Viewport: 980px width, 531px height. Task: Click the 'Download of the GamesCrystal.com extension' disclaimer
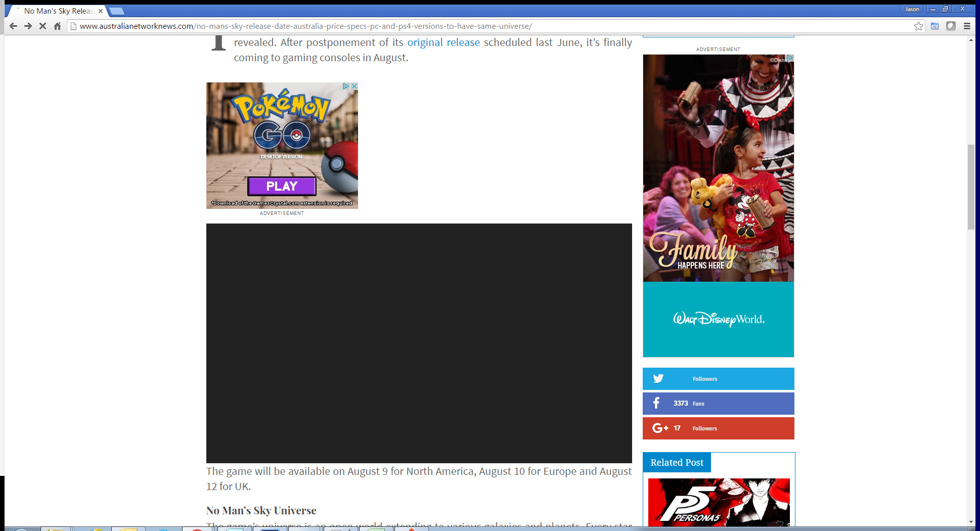[x=282, y=203]
